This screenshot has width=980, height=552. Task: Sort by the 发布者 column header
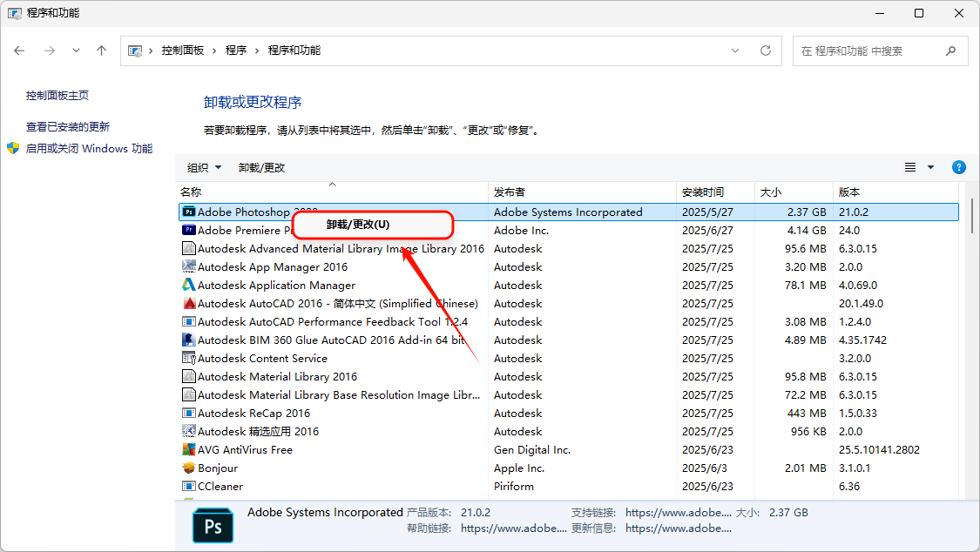(x=582, y=192)
